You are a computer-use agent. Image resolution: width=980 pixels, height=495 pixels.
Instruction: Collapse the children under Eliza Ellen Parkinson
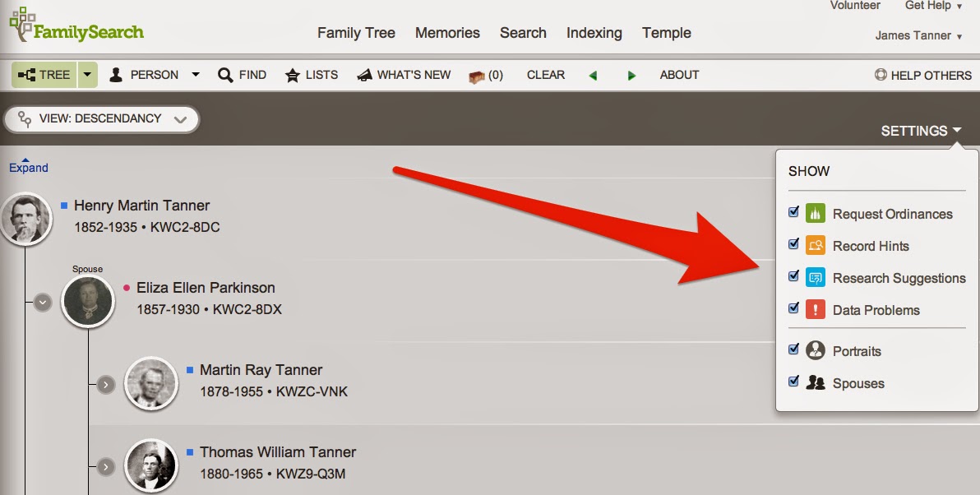tap(43, 303)
